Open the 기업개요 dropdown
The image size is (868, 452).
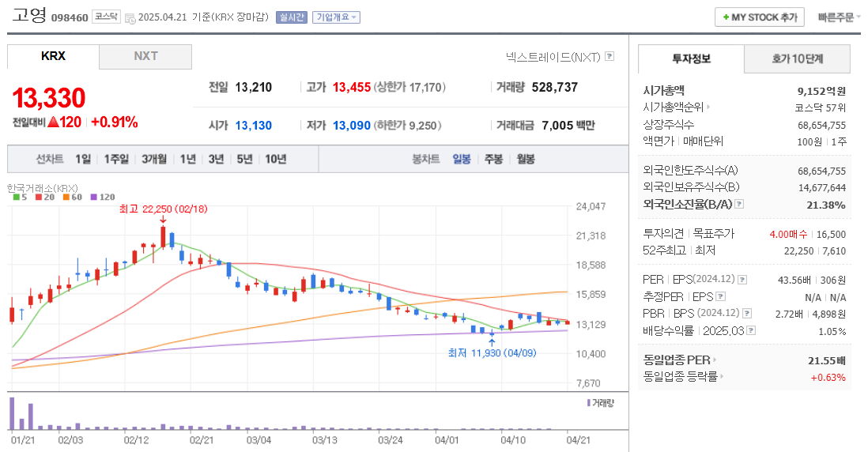click(336, 17)
